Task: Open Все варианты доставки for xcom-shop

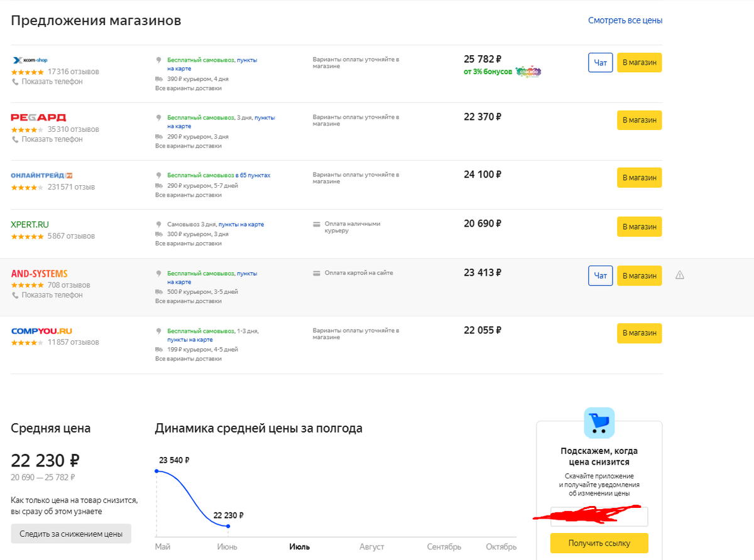Action: coord(188,89)
